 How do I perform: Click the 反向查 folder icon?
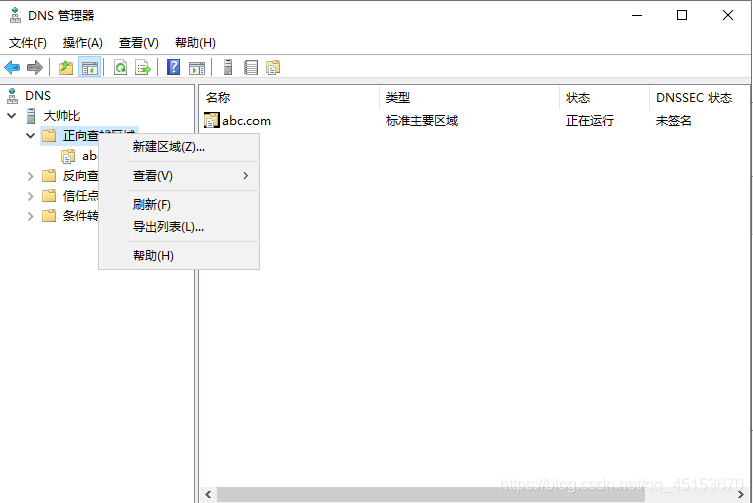coord(49,176)
